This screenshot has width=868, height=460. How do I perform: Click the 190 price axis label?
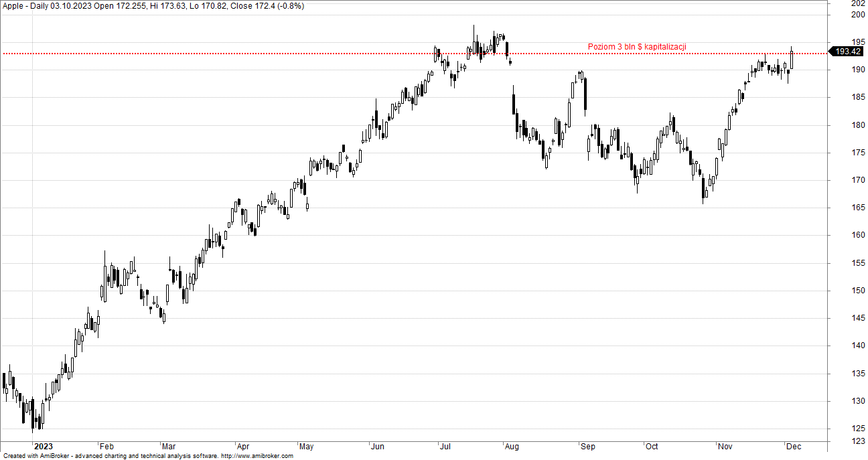(857, 70)
